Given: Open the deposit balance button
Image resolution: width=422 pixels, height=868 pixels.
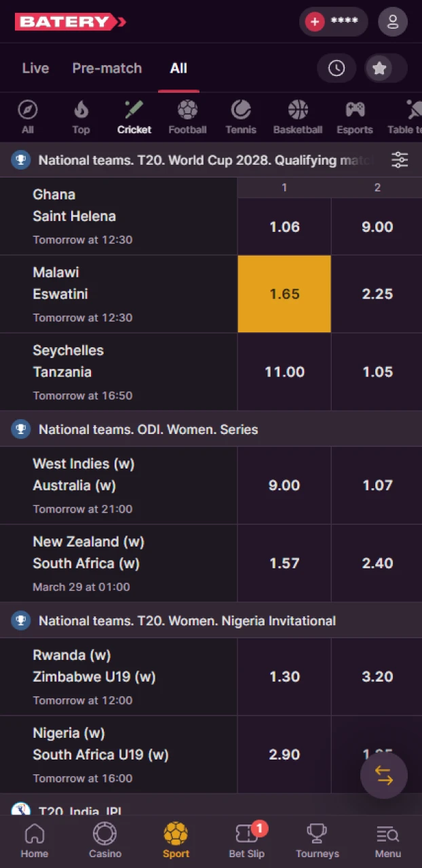Looking at the screenshot, I should 333,22.
